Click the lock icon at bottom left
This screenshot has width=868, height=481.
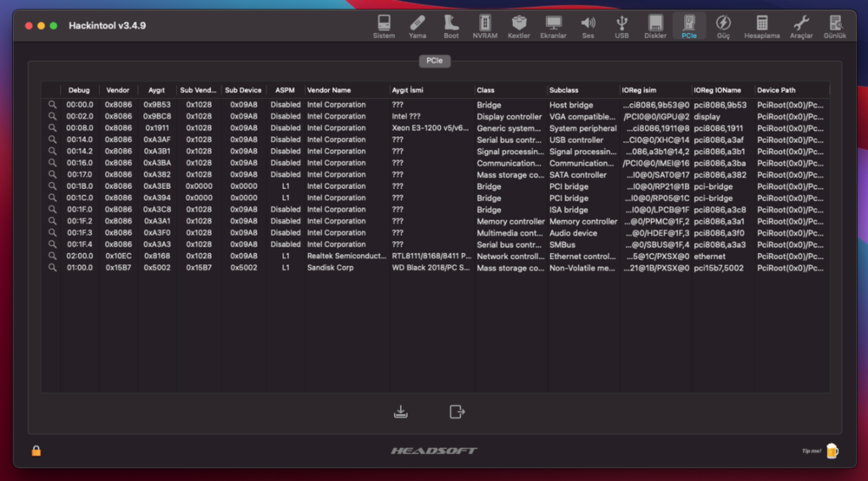pyautogui.click(x=36, y=451)
